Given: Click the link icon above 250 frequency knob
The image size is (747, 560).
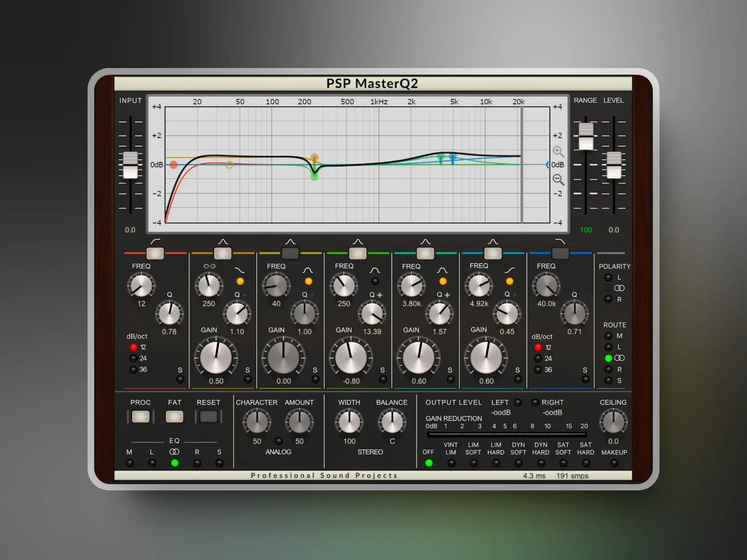Looking at the screenshot, I should coord(209,266).
